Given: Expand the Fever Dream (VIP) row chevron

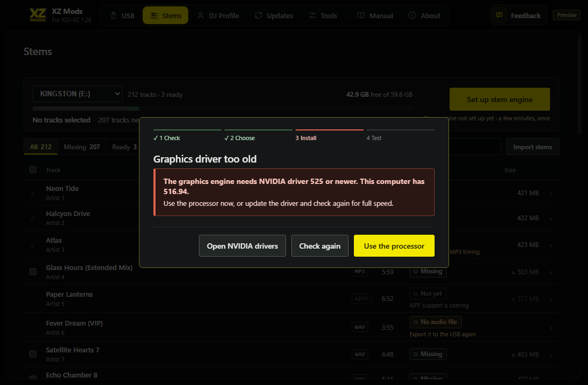Looking at the screenshot, I should (x=551, y=328).
